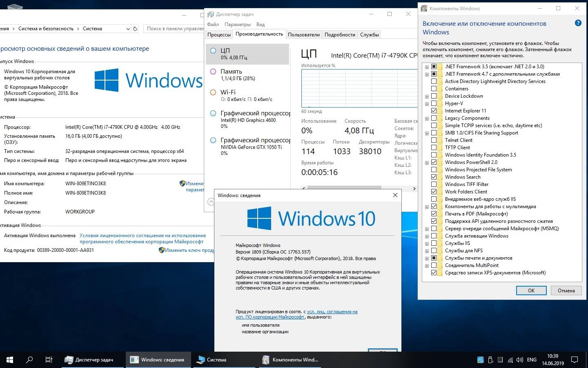The image size is (588, 368).
Task: Open Условия лицензионного соглашения link
Action: click(x=143, y=238)
